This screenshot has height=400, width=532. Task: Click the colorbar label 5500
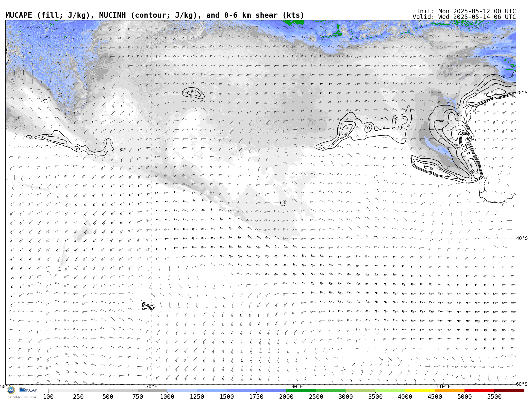click(494, 397)
